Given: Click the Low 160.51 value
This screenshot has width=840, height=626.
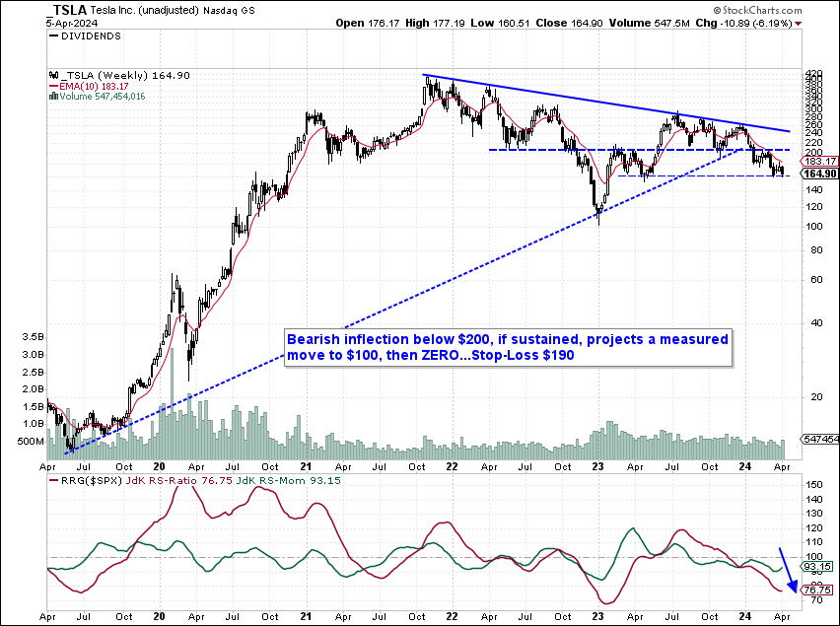Looking at the screenshot, I should [499, 23].
